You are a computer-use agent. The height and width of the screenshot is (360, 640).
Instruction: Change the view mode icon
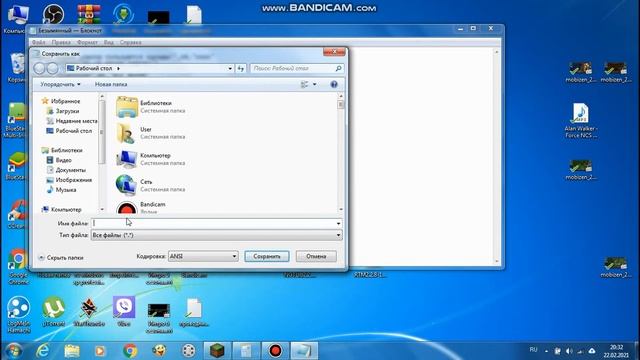click(304, 84)
